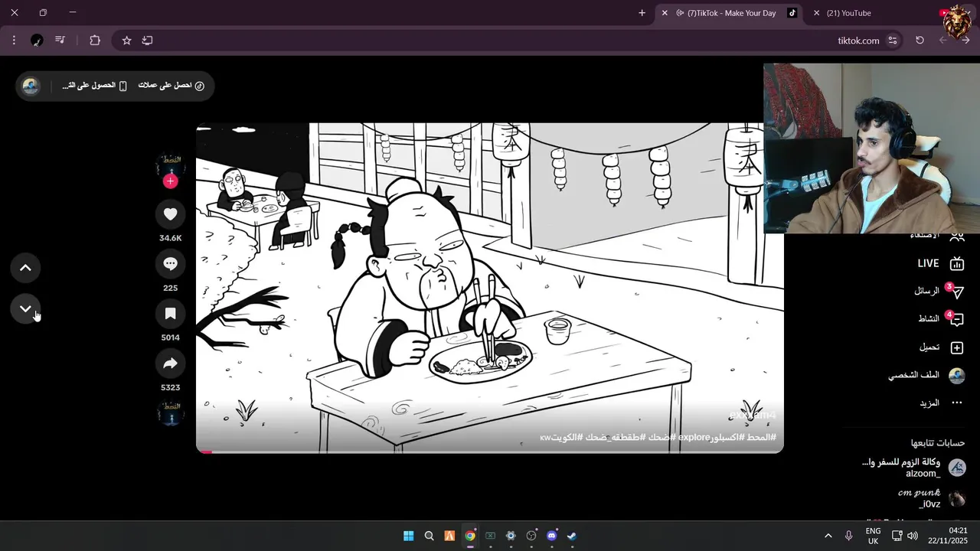This screenshot has height=551, width=980.
Task: Show hidden system tray icons
Action: coord(828,536)
